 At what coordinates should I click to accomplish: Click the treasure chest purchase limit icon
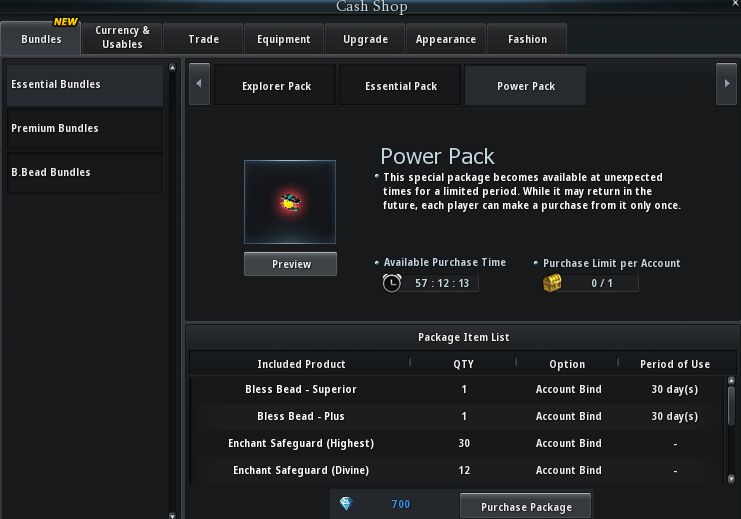(552, 283)
